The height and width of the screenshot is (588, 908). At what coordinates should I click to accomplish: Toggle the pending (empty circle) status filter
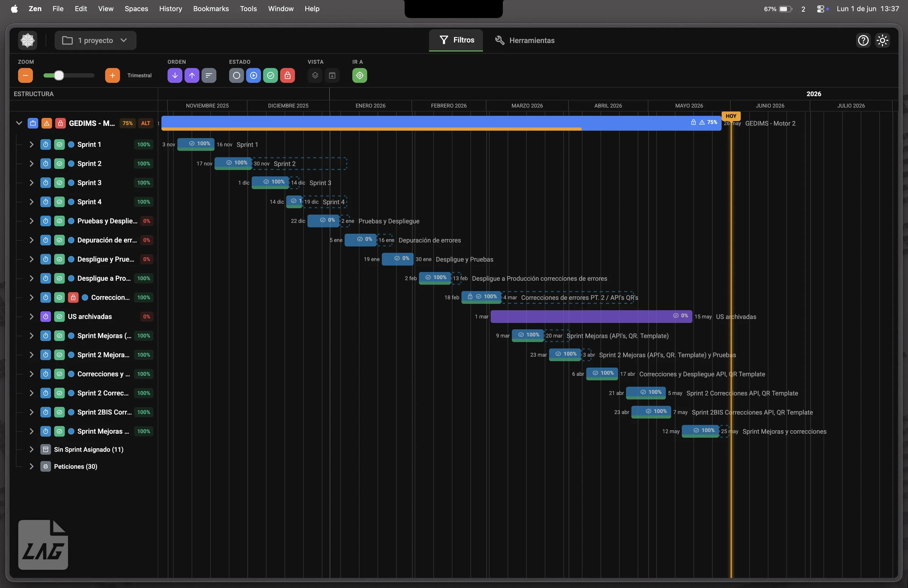[236, 76]
